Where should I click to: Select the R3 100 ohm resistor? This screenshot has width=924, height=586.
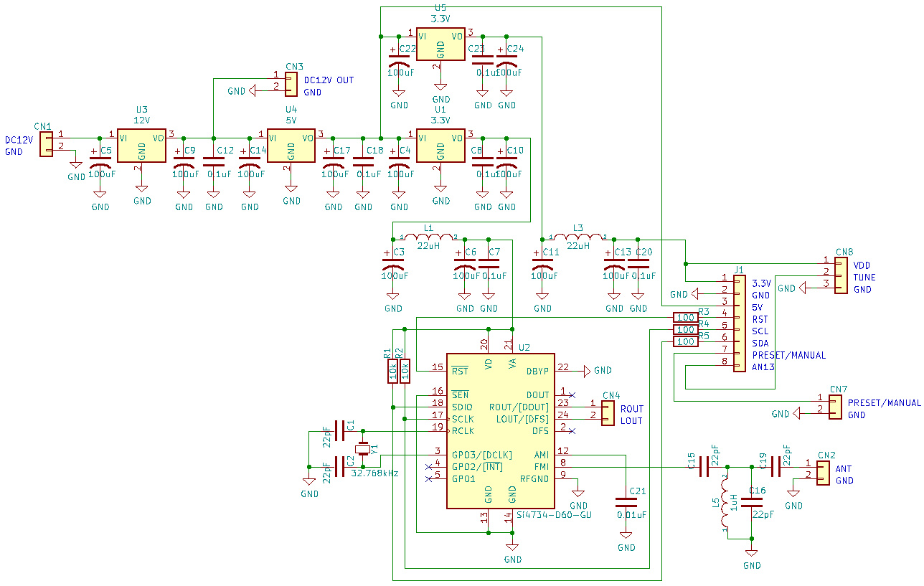click(x=685, y=318)
